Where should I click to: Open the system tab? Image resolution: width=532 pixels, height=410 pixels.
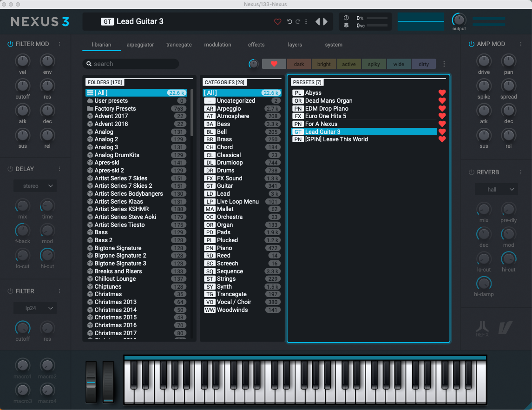point(334,45)
